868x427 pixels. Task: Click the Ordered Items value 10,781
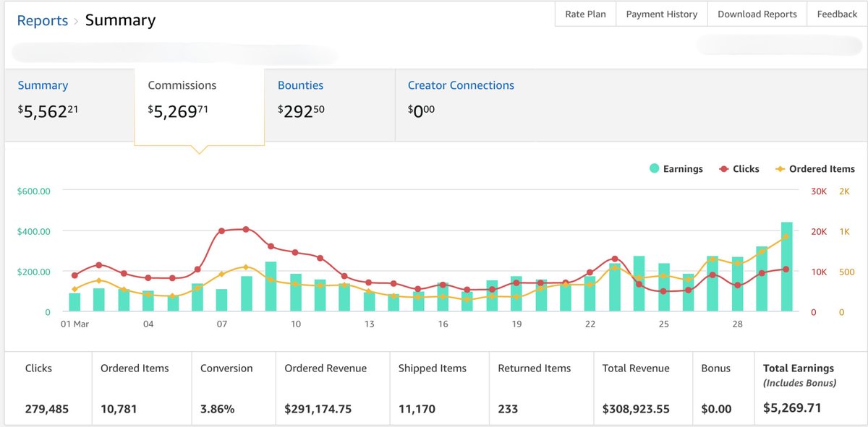[119, 409]
